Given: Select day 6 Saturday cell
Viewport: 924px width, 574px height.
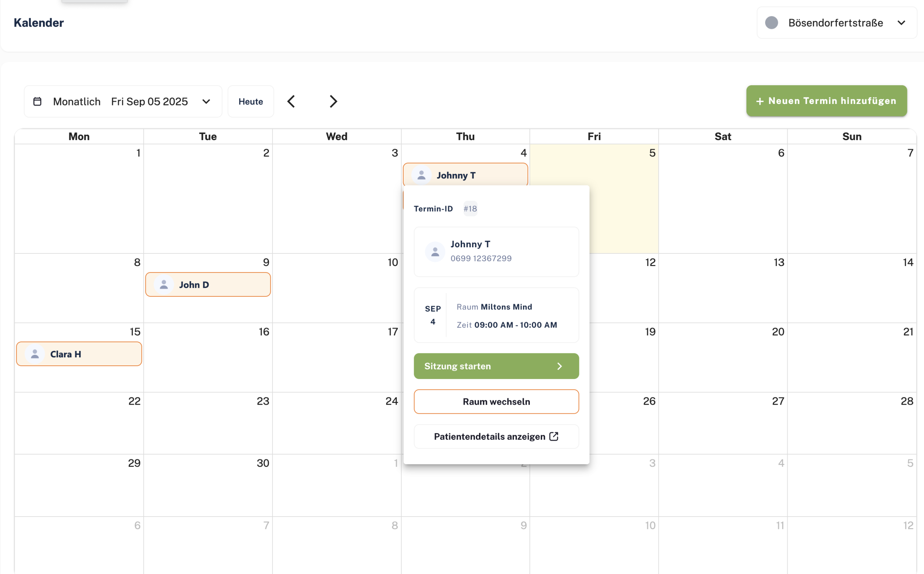Looking at the screenshot, I should [723, 199].
